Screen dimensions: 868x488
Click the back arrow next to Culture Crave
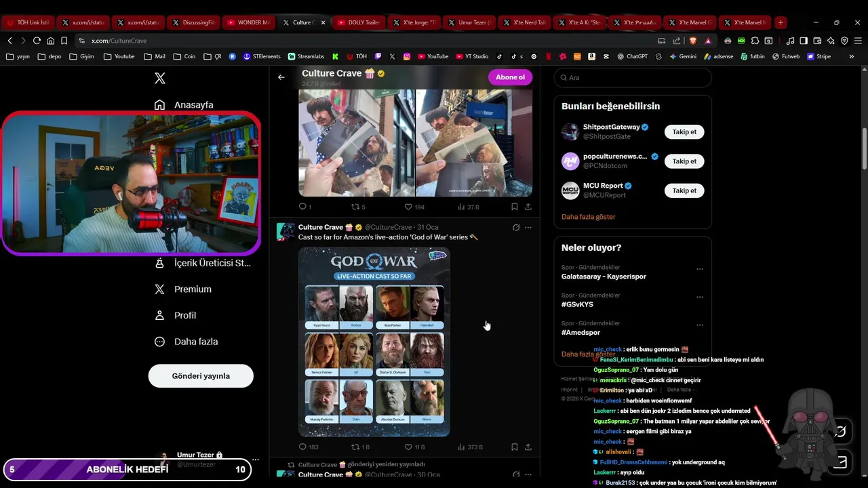tap(281, 77)
